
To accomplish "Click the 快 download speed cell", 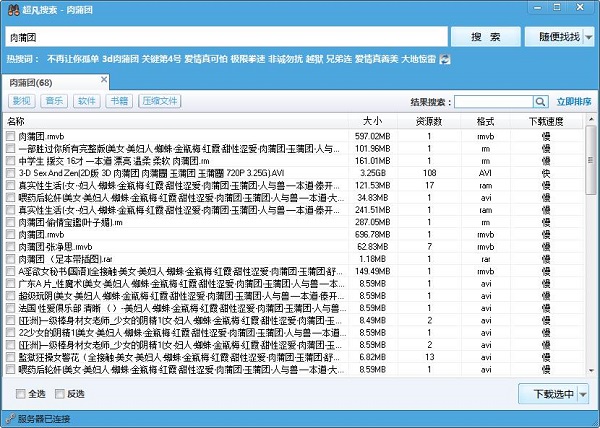I will click(x=546, y=173).
